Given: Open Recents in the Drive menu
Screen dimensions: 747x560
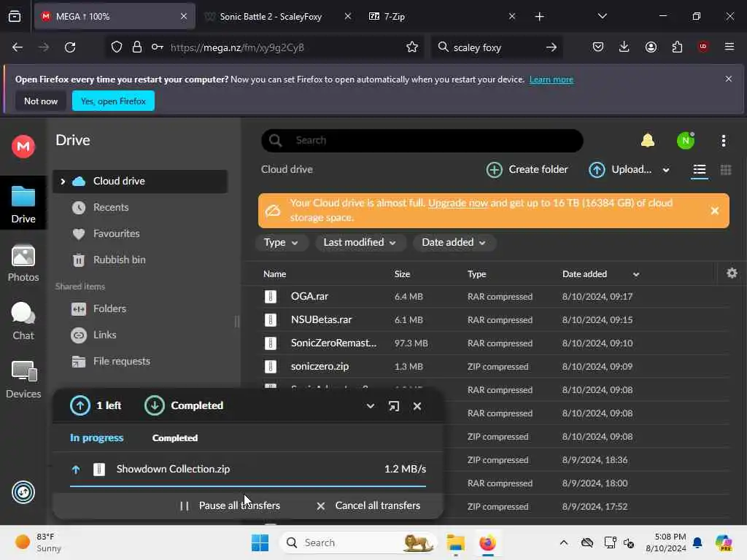Looking at the screenshot, I should click(111, 208).
